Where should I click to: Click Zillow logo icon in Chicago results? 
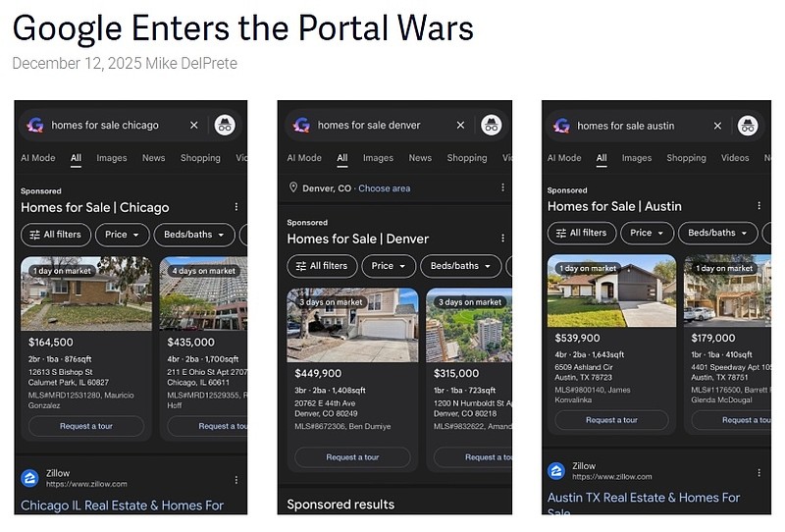(30, 478)
